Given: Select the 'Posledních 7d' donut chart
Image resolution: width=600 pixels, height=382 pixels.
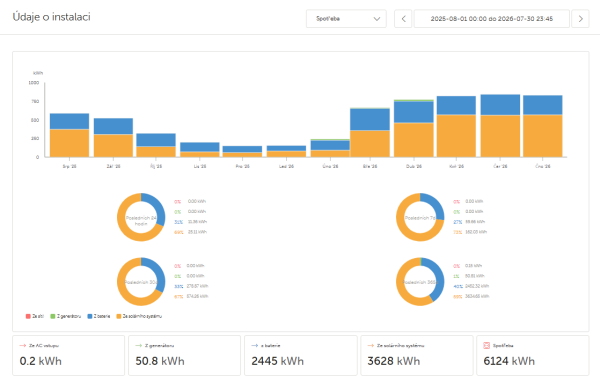Looking at the screenshot, I should click(420, 217).
